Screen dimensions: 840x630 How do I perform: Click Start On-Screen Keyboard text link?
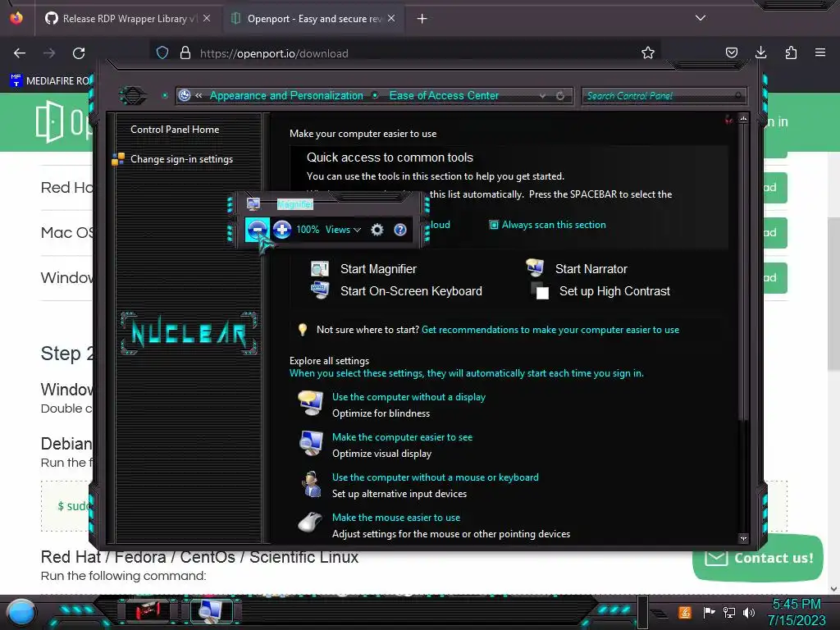pyautogui.click(x=411, y=291)
